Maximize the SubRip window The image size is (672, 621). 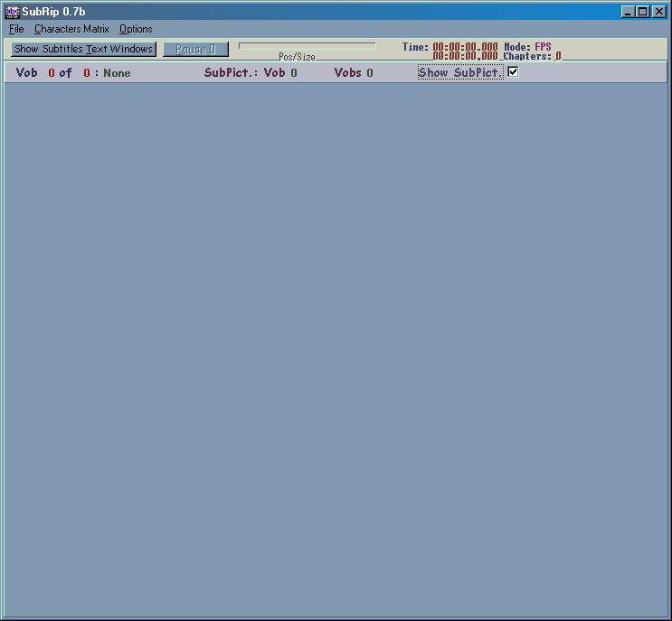click(x=643, y=12)
